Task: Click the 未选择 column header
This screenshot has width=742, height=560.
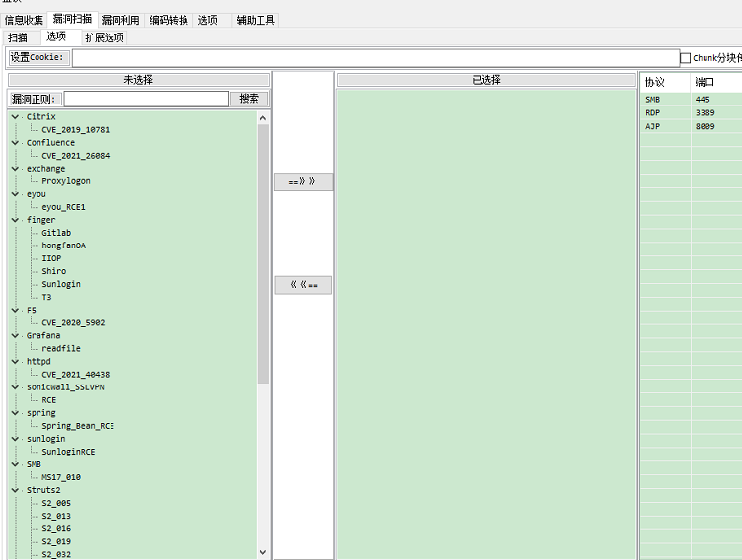Action: tap(139, 80)
